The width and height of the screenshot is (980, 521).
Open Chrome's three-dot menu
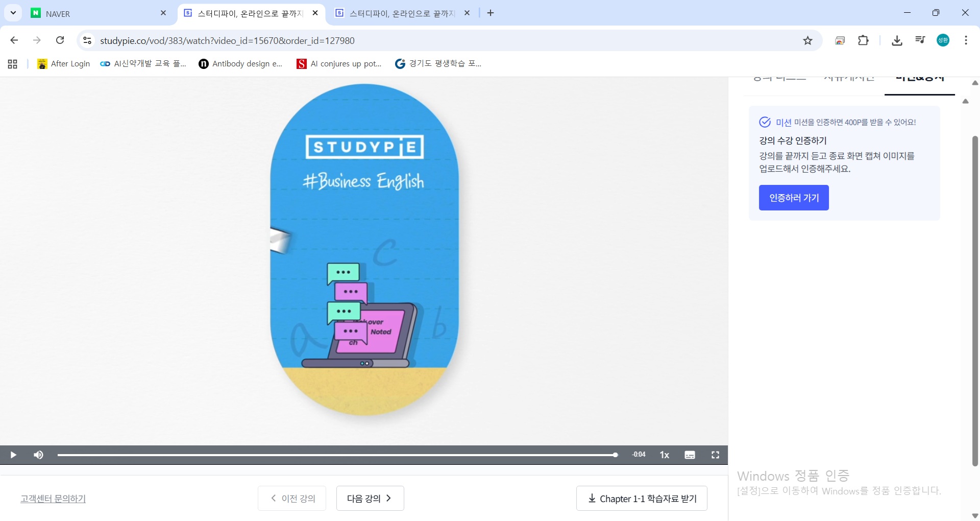point(966,41)
